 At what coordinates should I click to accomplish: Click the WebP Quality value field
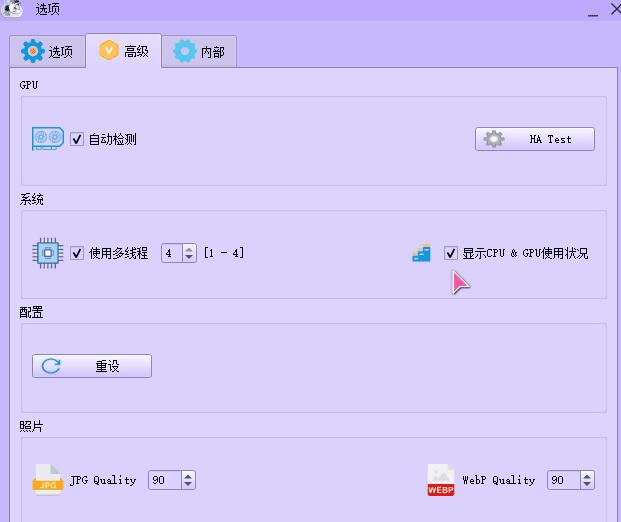click(x=564, y=480)
